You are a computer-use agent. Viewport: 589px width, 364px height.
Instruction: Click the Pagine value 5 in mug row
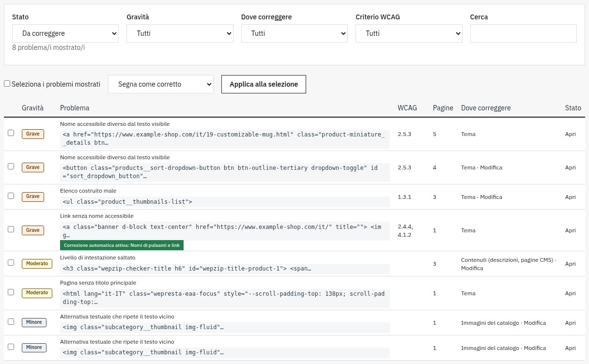(435, 134)
